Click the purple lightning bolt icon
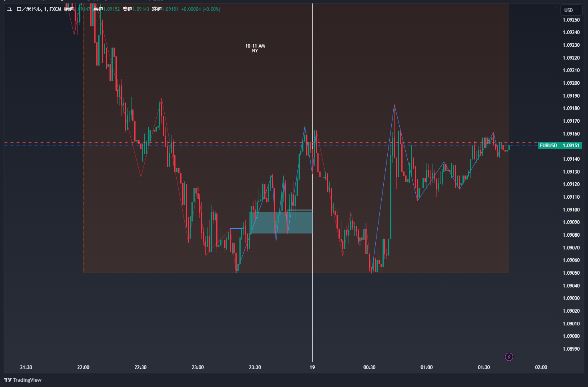 point(509,357)
